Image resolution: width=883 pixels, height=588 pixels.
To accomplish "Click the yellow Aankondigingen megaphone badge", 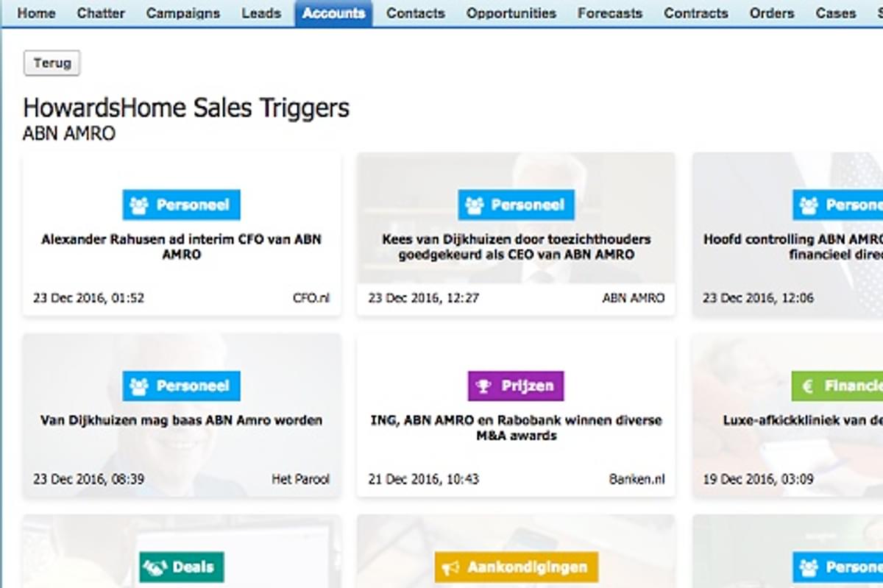I will click(516, 567).
